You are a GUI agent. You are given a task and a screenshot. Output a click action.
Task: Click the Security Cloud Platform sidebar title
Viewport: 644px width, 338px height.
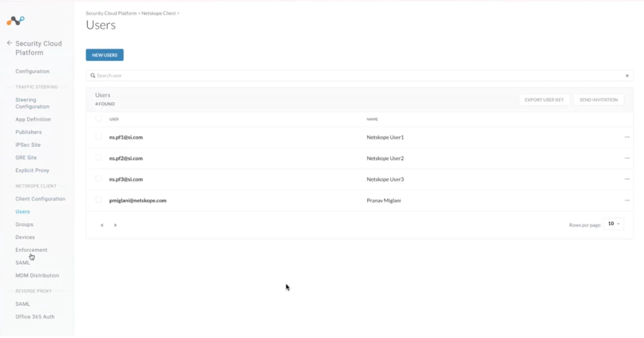click(x=38, y=48)
